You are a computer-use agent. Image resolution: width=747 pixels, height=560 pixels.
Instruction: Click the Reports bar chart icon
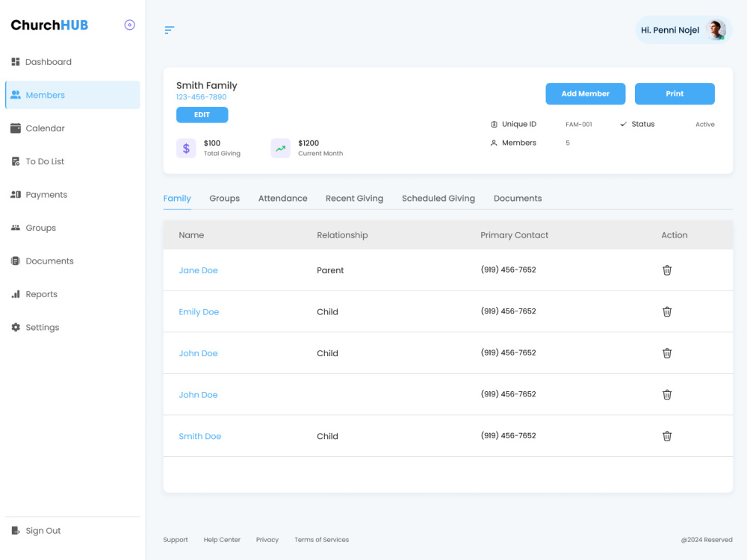pos(16,293)
